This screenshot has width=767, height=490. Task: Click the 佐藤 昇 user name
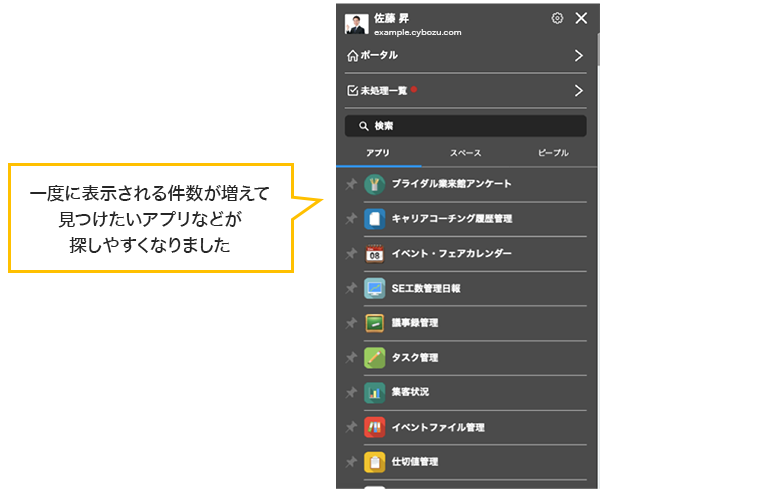[391, 19]
